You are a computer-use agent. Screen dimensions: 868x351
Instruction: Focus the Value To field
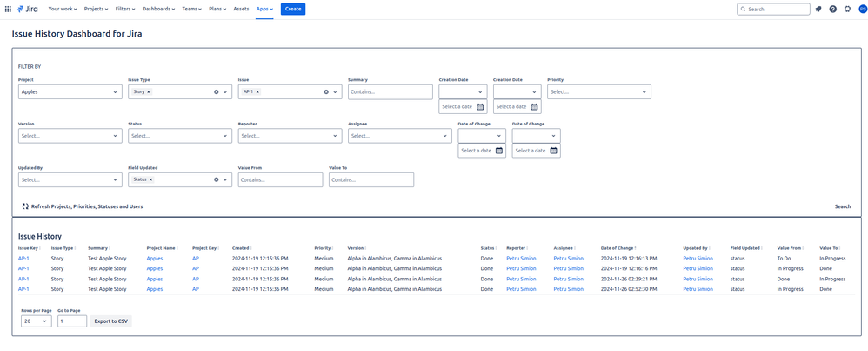[371, 179]
